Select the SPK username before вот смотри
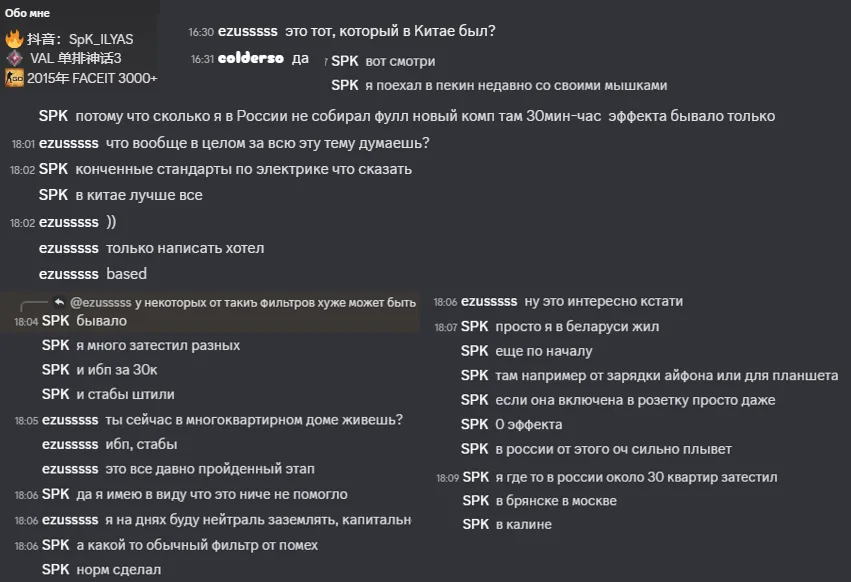Image resolution: width=851 pixels, height=582 pixels. click(345, 61)
